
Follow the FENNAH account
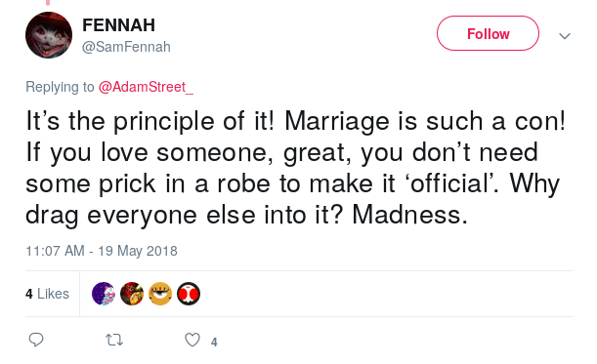click(488, 33)
